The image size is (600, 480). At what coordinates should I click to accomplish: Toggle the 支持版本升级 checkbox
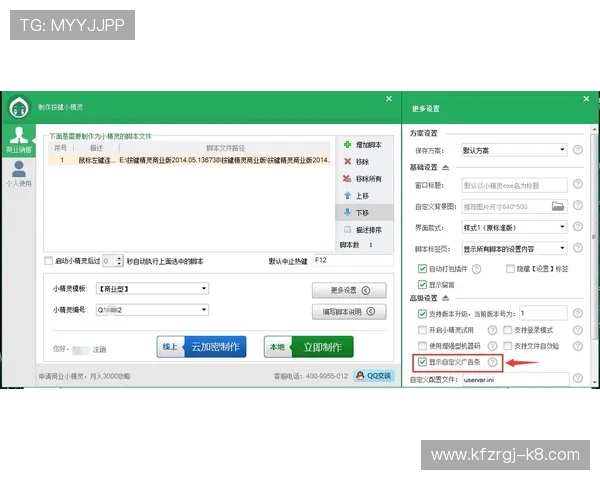point(422,314)
